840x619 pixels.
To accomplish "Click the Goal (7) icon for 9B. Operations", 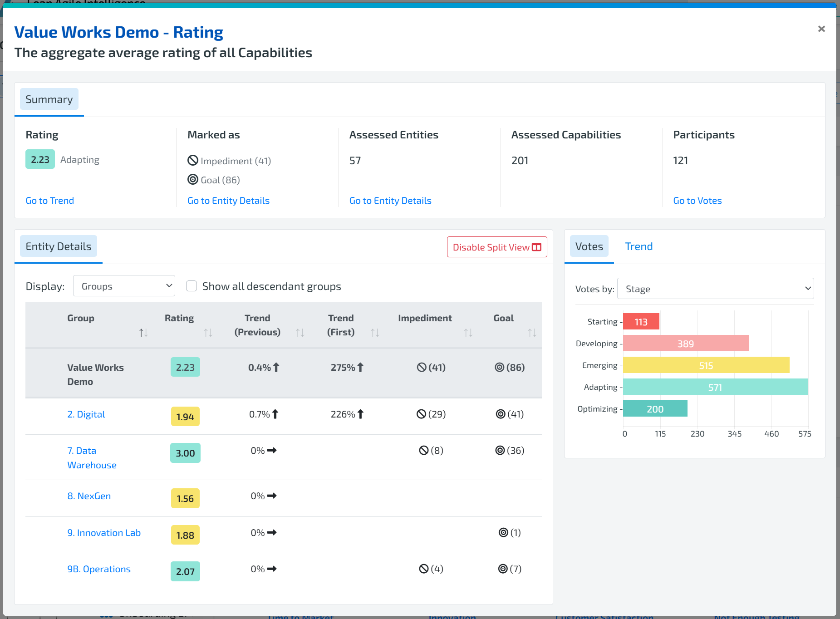I will click(x=503, y=569).
